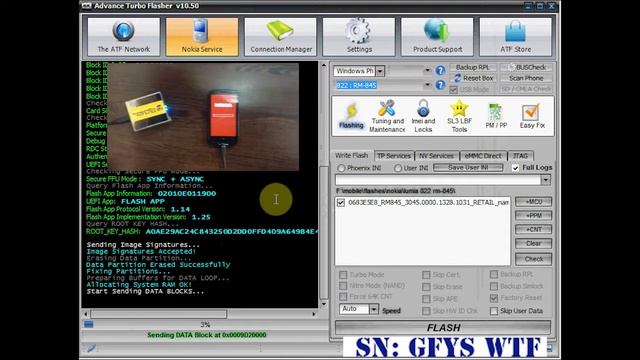Expand the INI file path dropdown

[x=546, y=180]
